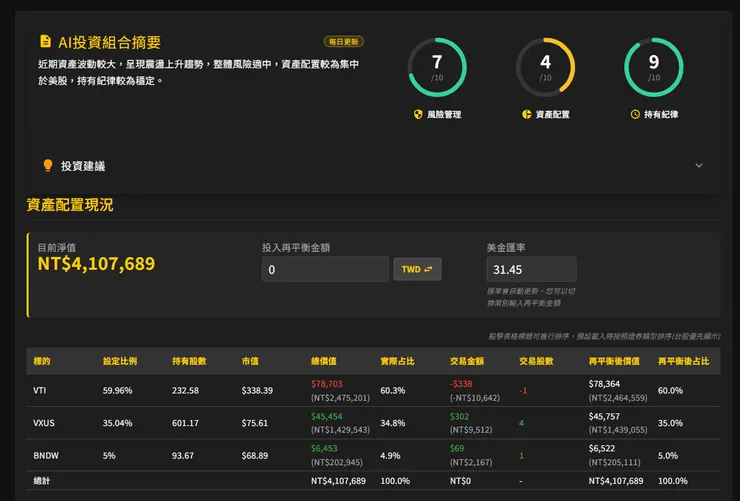Click the $6,522 rebalanced value
740x501 pixels.
[x=602, y=449]
